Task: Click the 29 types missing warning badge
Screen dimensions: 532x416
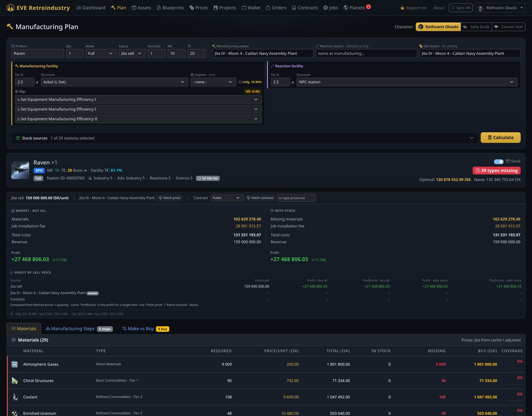Action: [497, 171]
